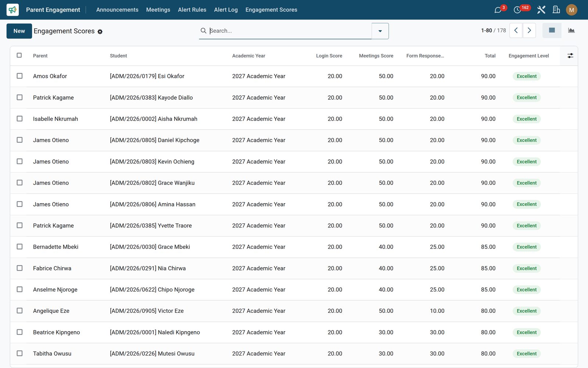Open the user avatar M menu
The image size is (588, 368).
571,10
